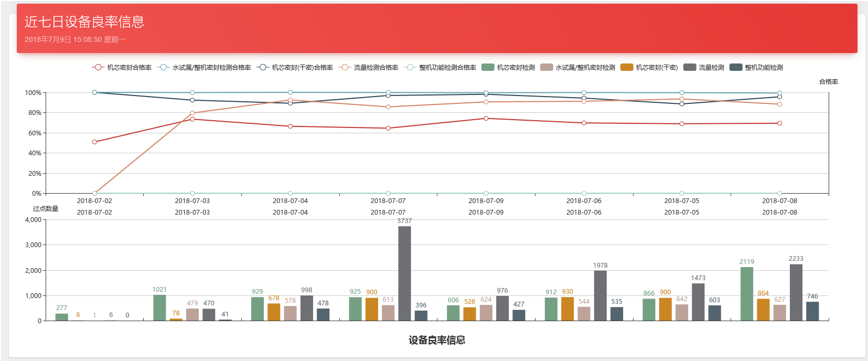The image size is (868, 361).
Task: Click the 3737 flow detection bar
Action: (x=404, y=273)
